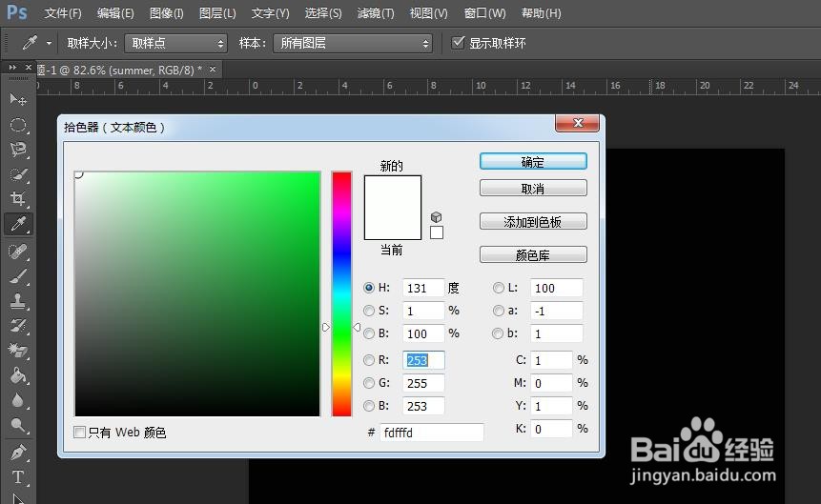Select the R red radio button

coord(369,360)
